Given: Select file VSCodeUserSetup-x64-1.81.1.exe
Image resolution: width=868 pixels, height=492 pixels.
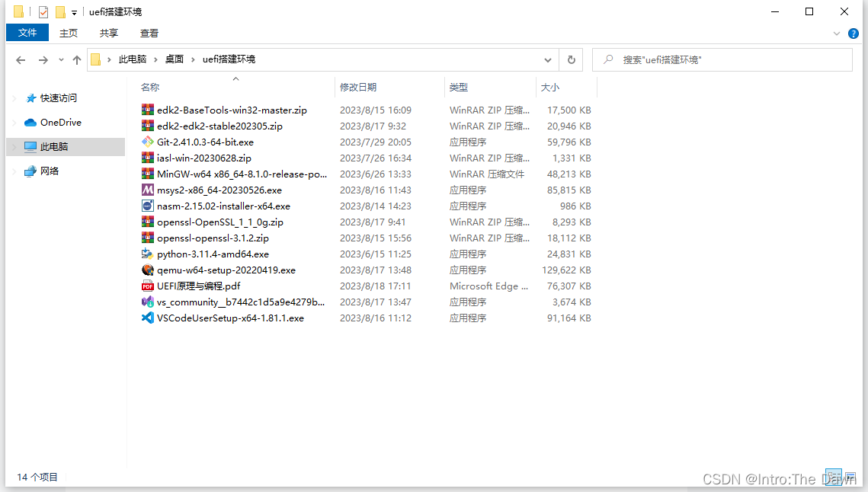Looking at the screenshot, I should tap(230, 318).
